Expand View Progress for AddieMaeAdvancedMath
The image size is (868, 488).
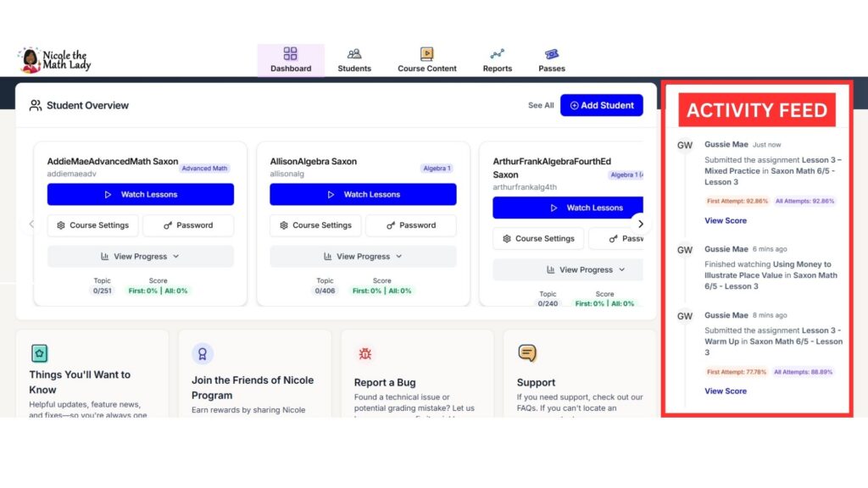[x=141, y=256]
